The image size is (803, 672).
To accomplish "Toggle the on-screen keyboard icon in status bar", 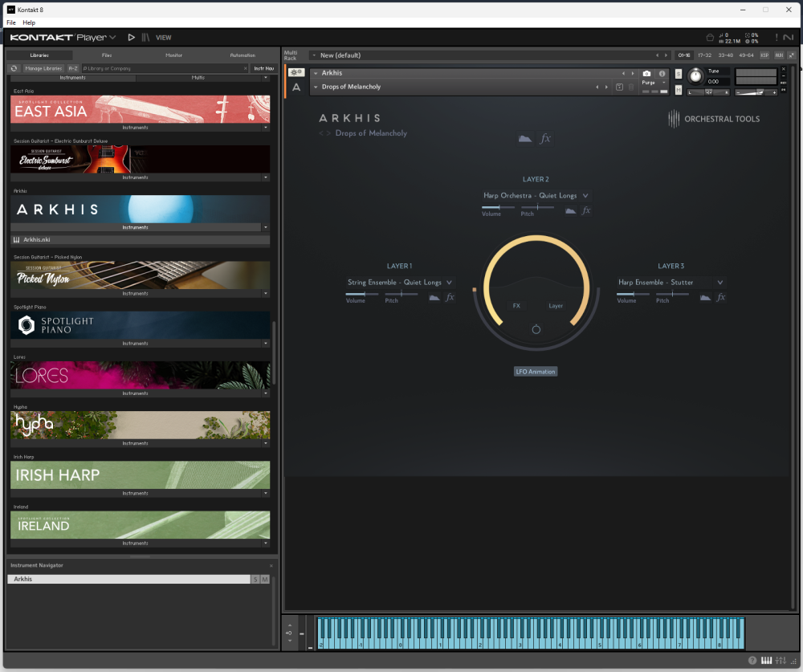I will (766, 661).
